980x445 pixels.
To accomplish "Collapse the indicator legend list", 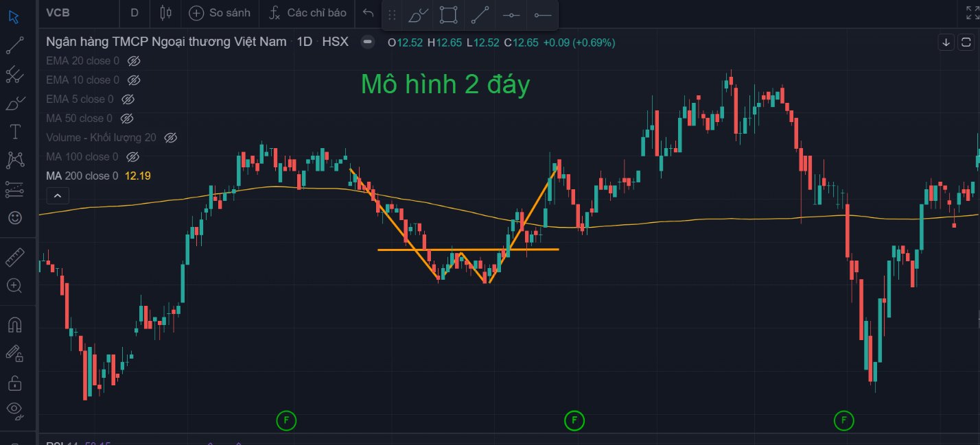I will click(57, 196).
